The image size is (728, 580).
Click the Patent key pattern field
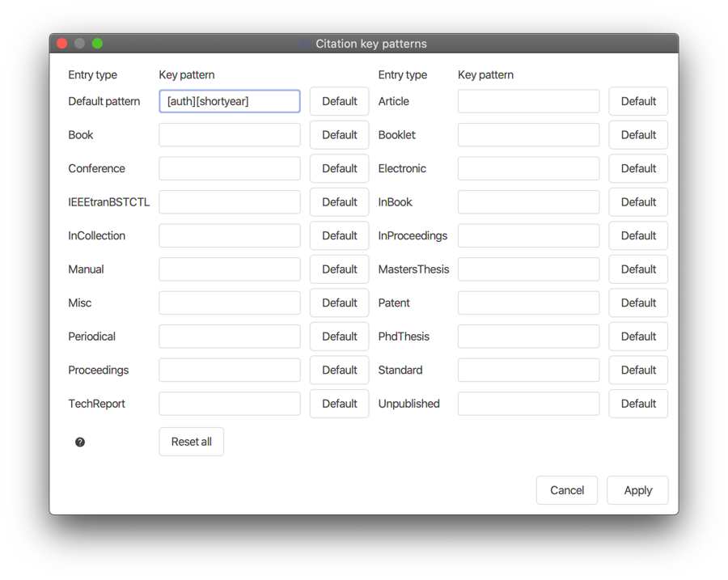coord(528,303)
